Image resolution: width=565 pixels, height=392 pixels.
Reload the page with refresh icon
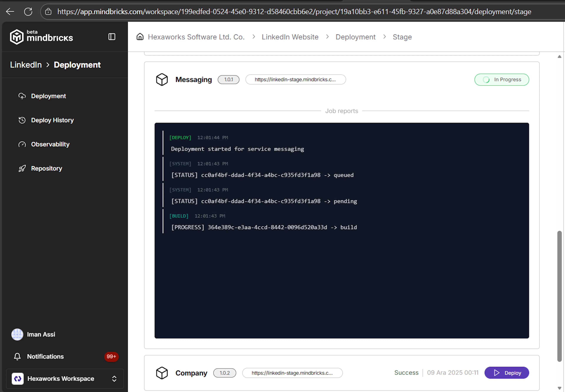(x=28, y=12)
